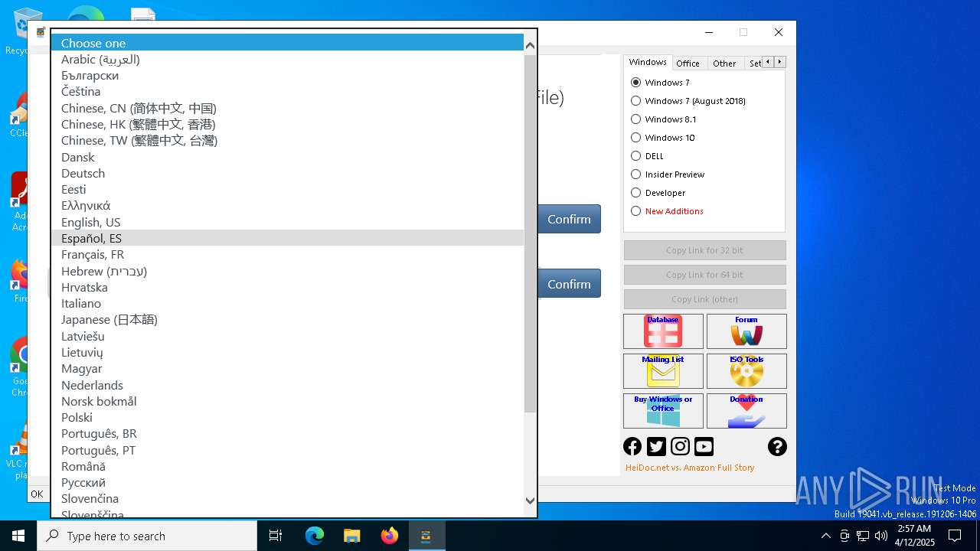Open the clock showing 2:57 AM
Viewport: 980px width, 551px height.
point(914,536)
